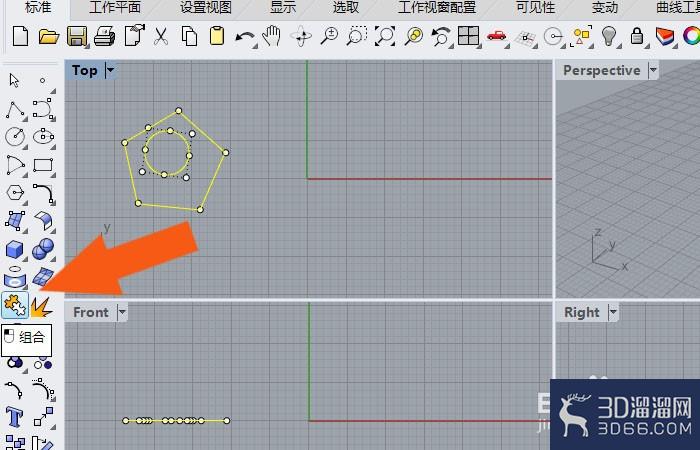Select the Point tool in the sidebar
Screen dimensions: 700x450
(42, 80)
